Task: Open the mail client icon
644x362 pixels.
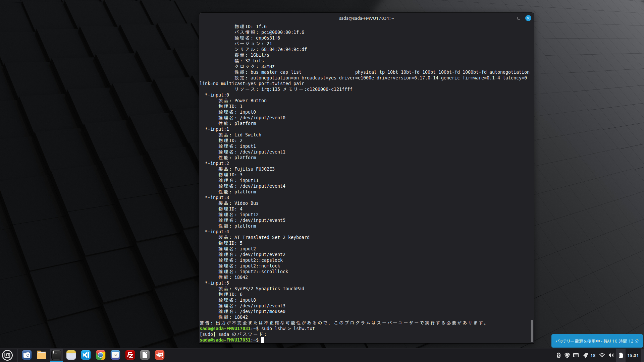Action: [115, 355]
